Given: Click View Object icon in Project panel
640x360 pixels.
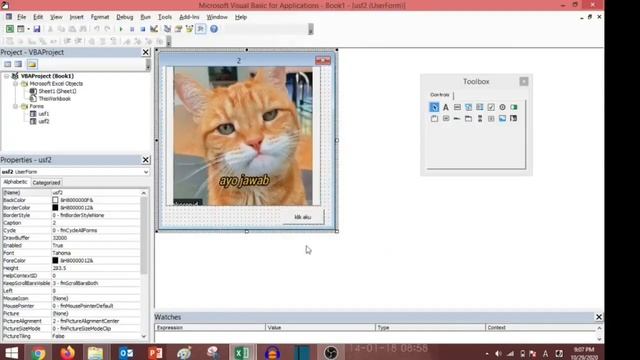Looking at the screenshot, I should click(18, 64).
